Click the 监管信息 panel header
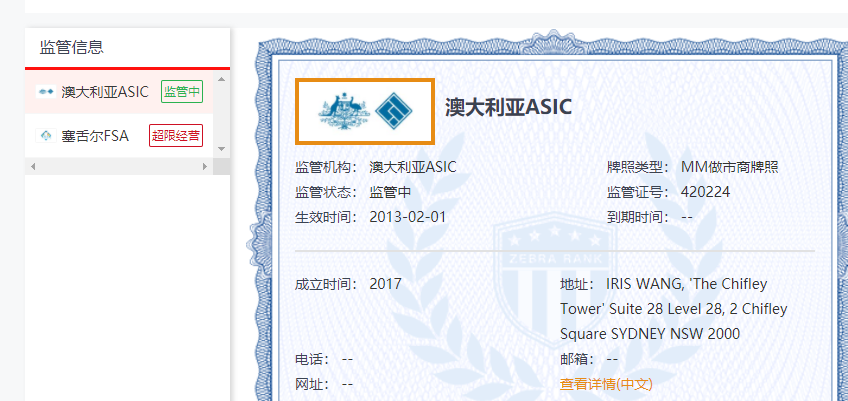 click(72, 47)
